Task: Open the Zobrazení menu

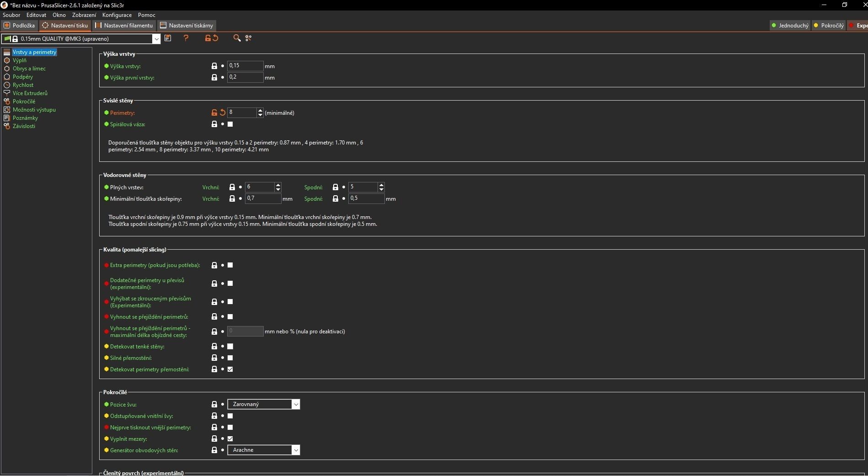Action: (x=84, y=15)
